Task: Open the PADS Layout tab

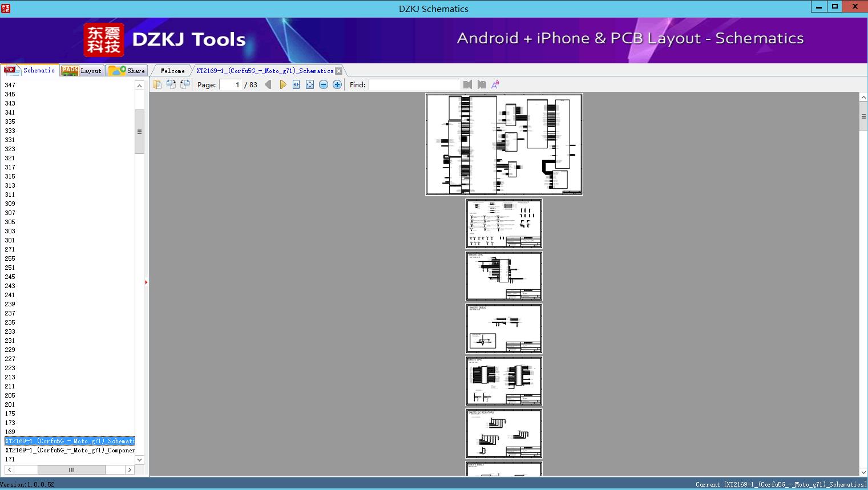Action: [x=82, y=71]
